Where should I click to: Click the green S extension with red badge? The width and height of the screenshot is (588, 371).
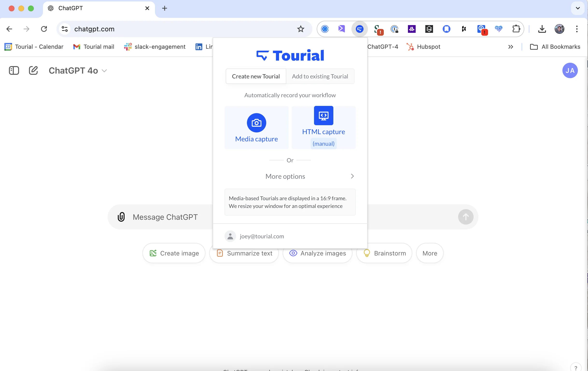(x=378, y=30)
